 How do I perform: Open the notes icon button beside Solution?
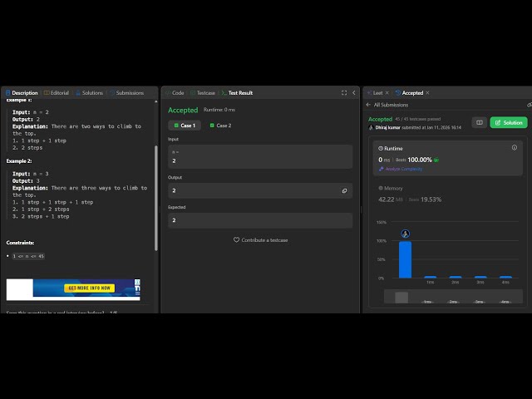(x=479, y=122)
